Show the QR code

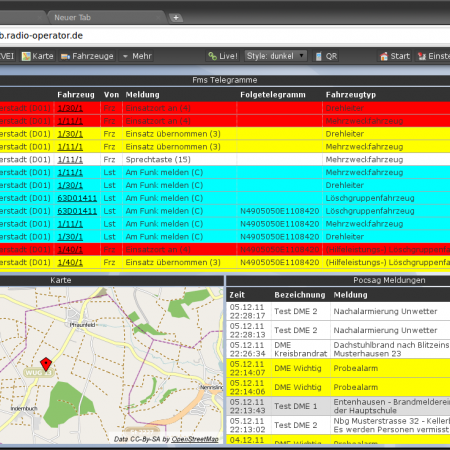point(326,56)
